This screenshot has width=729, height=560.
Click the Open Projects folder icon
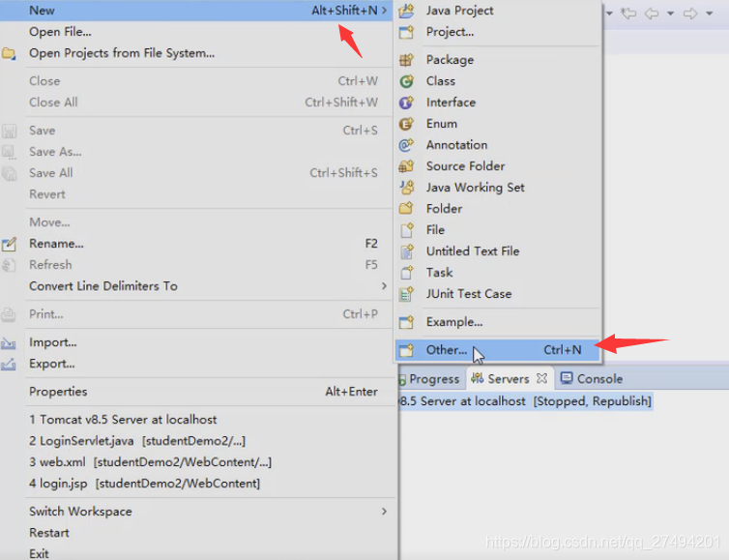[9, 53]
